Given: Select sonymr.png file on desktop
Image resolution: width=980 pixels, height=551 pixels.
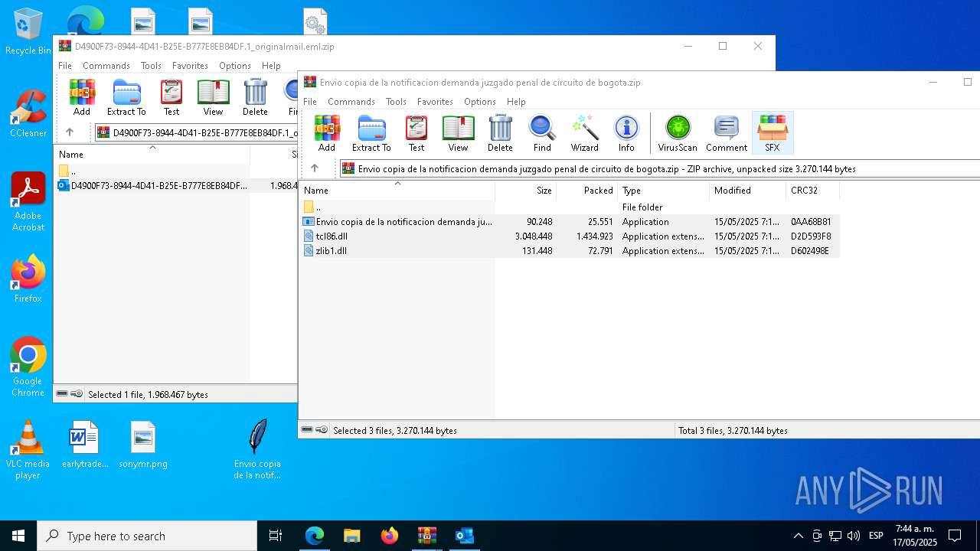Looking at the screenshot, I should tap(143, 445).
